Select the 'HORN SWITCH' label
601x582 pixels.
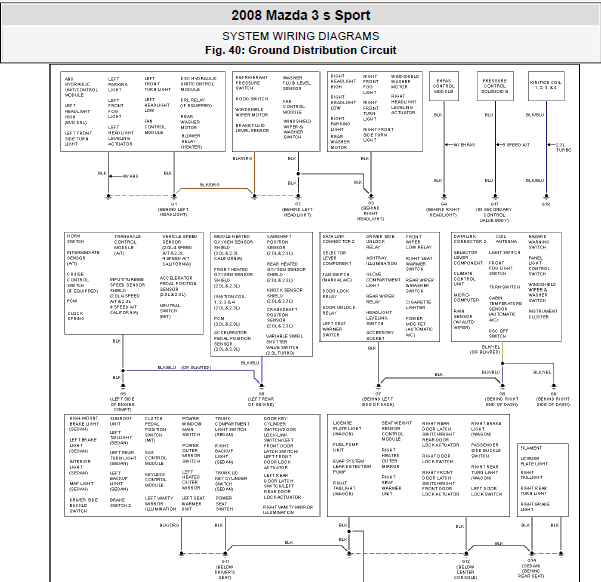(76, 239)
